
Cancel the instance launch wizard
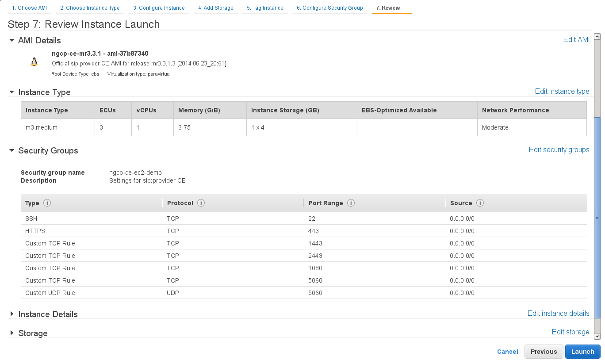coord(507,352)
